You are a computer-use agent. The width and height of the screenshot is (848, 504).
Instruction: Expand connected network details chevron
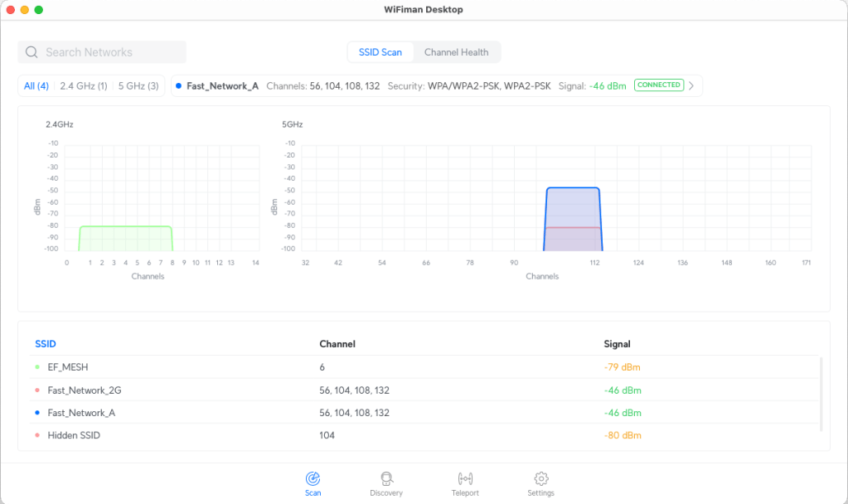pos(691,85)
